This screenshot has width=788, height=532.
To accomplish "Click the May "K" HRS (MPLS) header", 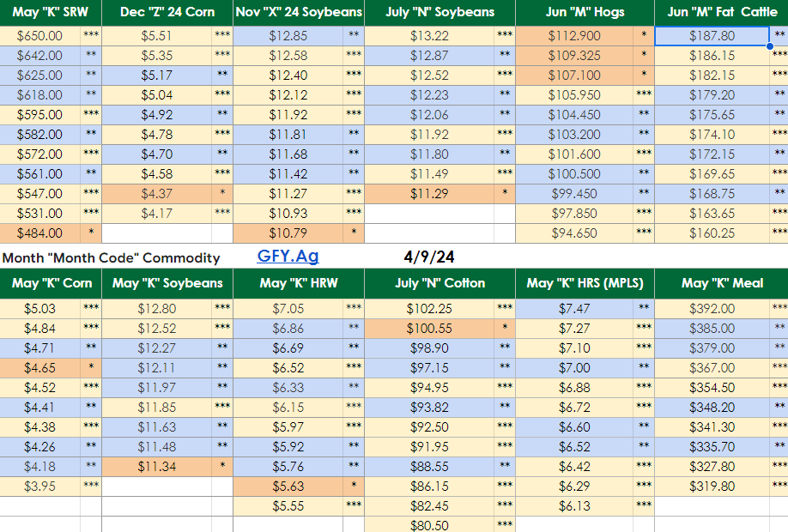I will [584, 283].
